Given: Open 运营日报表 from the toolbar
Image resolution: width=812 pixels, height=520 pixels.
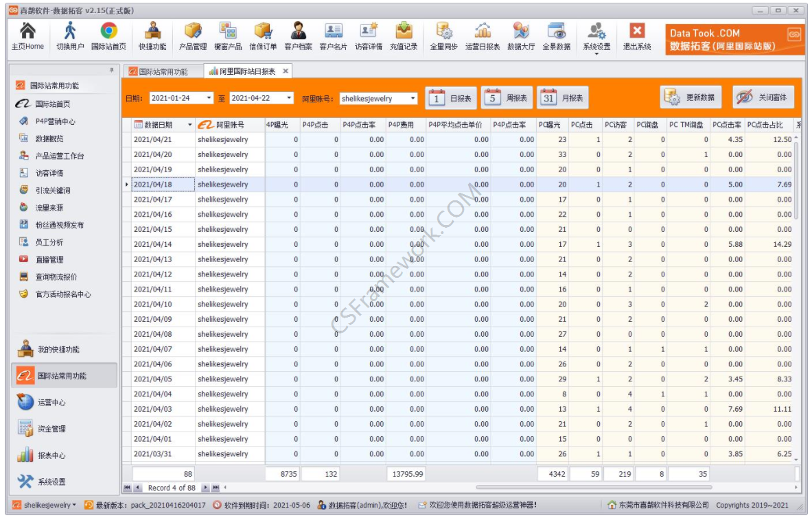Looking at the screenshot, I should [483, 36].
